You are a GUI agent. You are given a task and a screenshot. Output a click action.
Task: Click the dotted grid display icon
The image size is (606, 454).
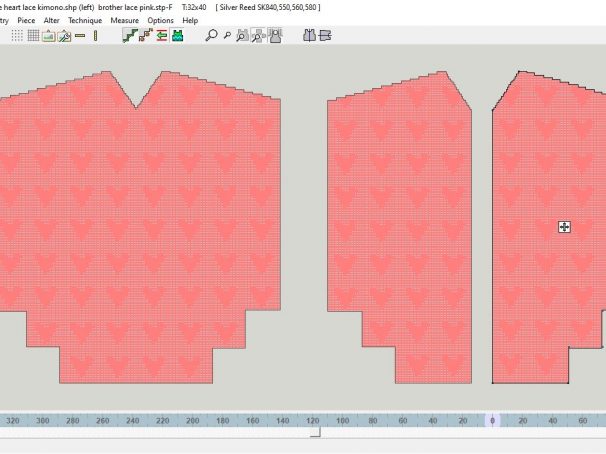pos(17,35)
